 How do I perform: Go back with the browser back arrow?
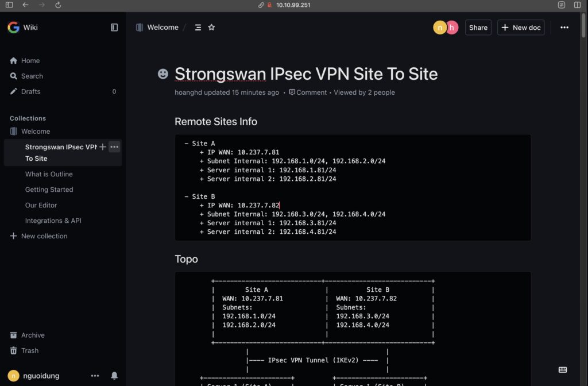[x=25, y=5]
